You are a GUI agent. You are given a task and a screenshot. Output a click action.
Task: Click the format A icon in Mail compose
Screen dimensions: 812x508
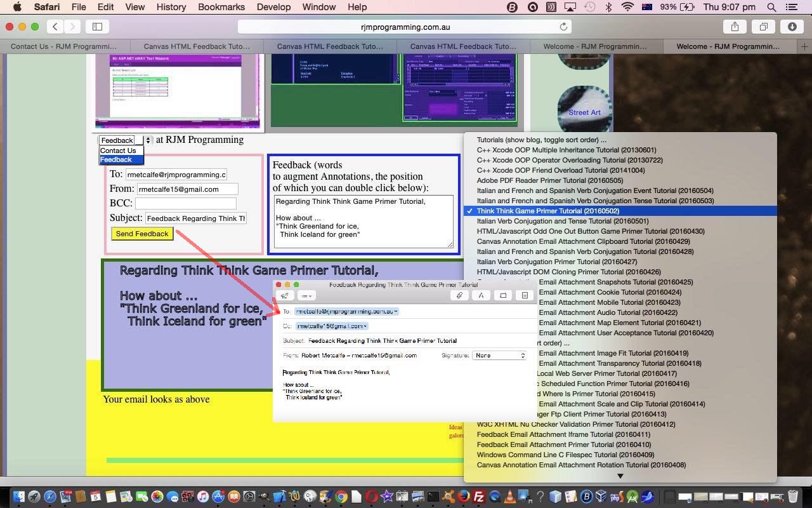click(481, 295)
